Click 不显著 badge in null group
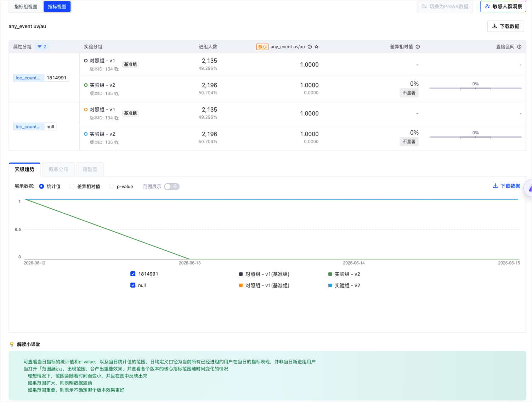532x402 pixels. click(x=409, y=142)
